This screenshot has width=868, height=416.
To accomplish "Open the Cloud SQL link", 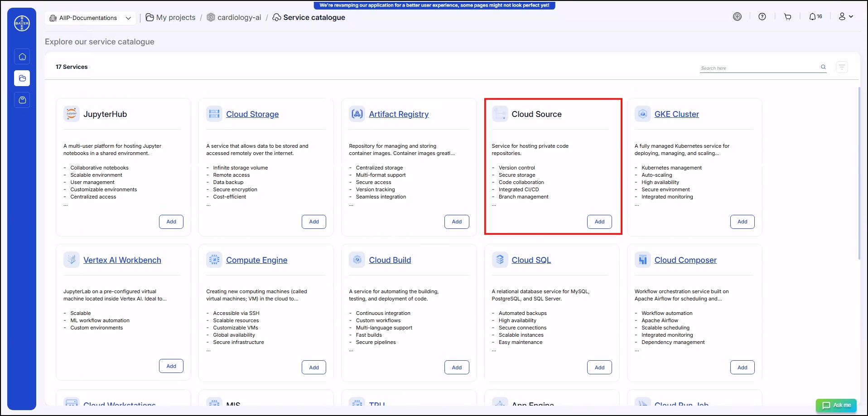I will (531, 260).
